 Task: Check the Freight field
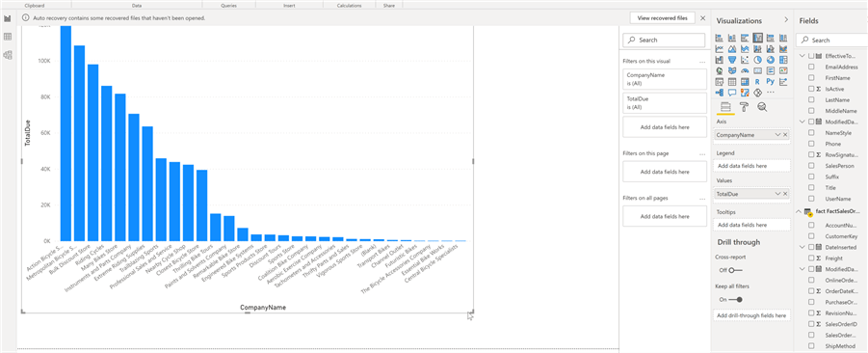811,258
